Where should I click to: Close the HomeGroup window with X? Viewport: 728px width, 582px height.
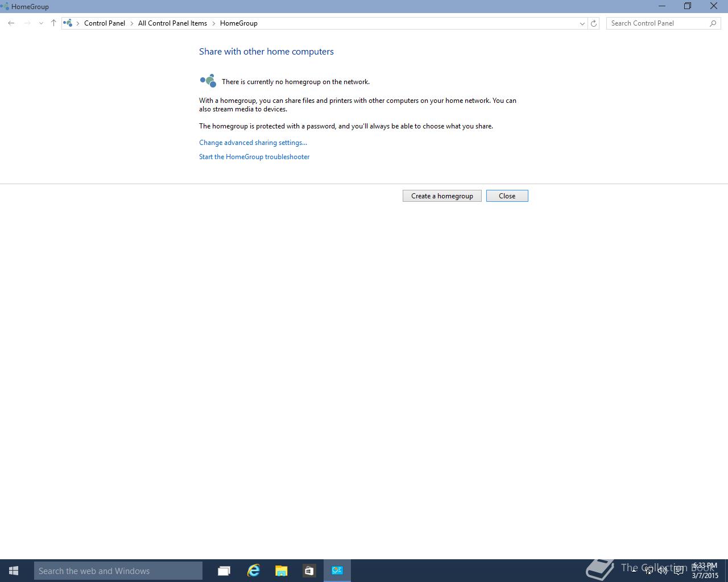714,6
